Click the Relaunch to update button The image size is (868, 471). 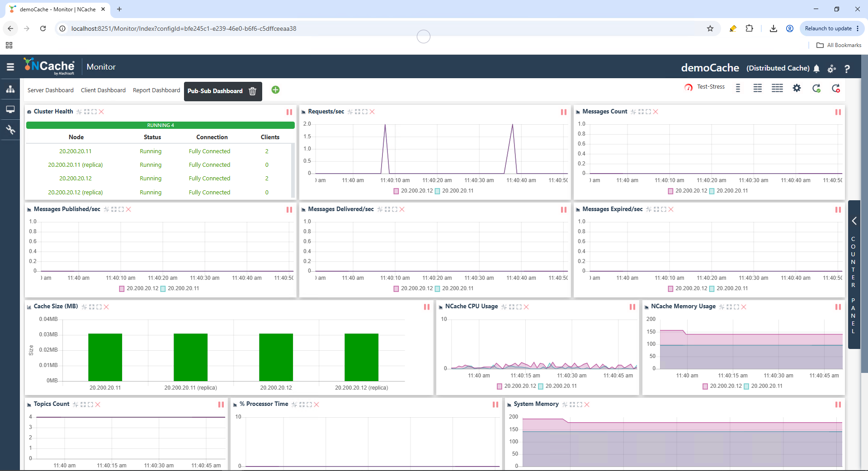point(832,28)
